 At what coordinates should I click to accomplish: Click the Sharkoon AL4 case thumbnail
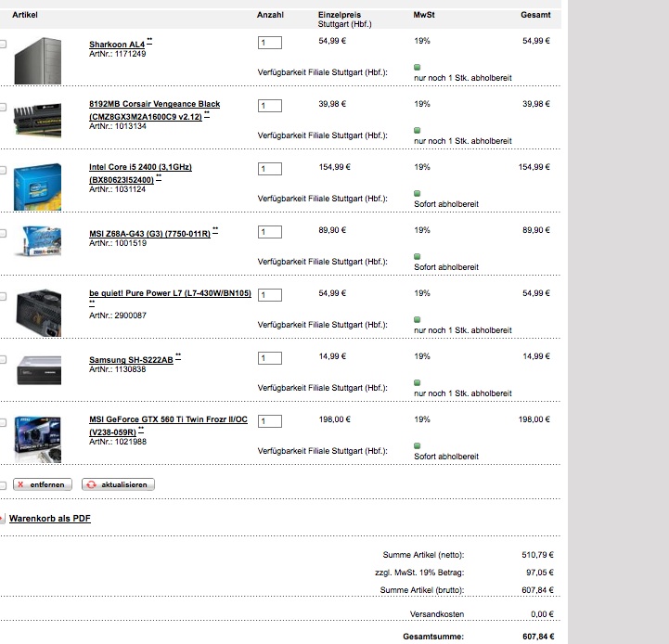[x=37, y=60]
